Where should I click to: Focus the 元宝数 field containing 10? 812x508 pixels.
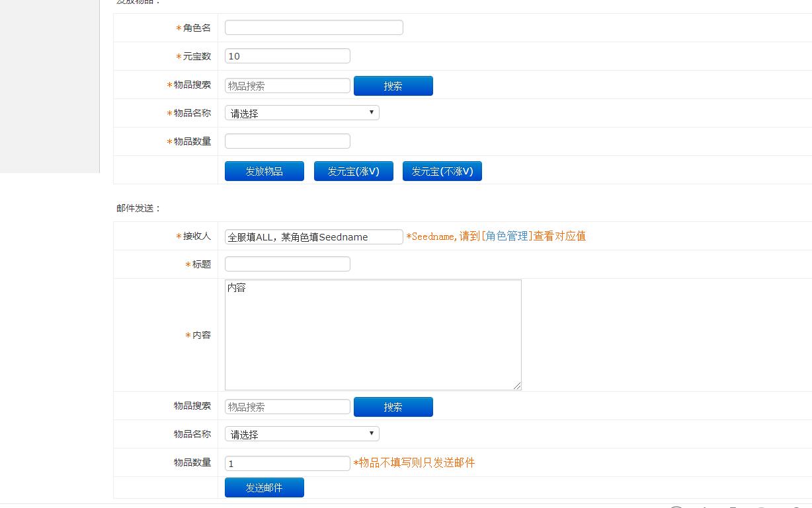click(287, 56)
